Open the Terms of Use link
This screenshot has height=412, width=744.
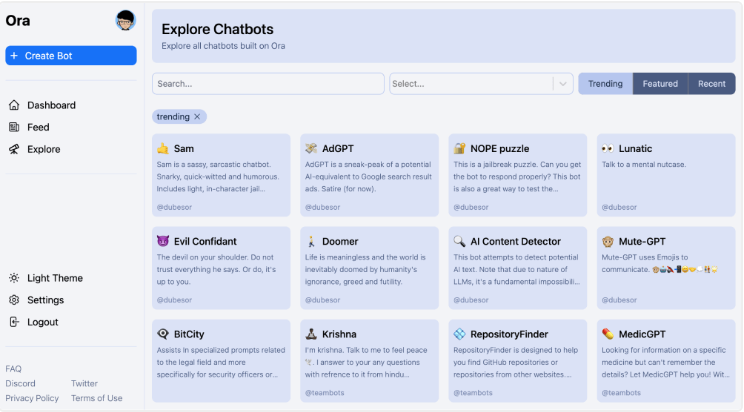coord(97,398)
